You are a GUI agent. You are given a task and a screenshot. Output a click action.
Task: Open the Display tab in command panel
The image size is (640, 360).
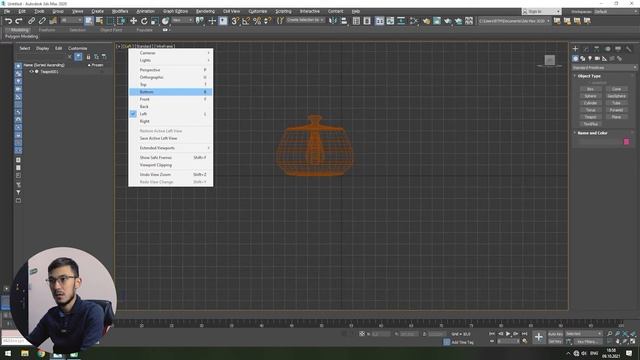point(618,49)
